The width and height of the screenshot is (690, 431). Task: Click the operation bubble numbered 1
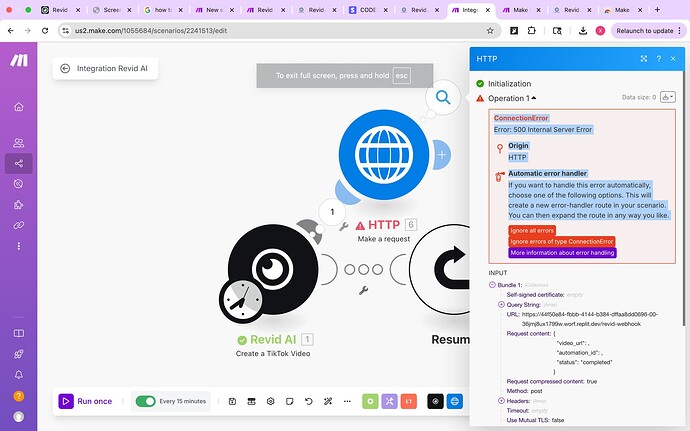(x=332, y=212)
